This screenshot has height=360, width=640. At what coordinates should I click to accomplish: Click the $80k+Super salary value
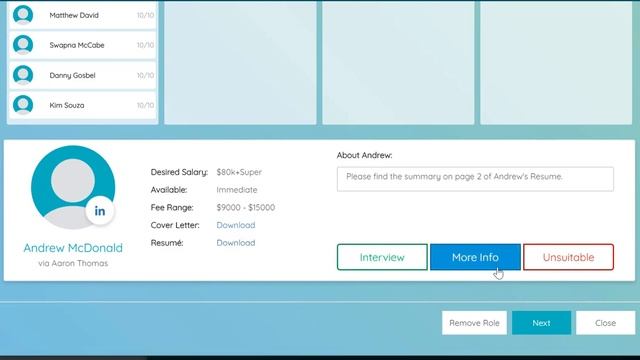point(239,172)
